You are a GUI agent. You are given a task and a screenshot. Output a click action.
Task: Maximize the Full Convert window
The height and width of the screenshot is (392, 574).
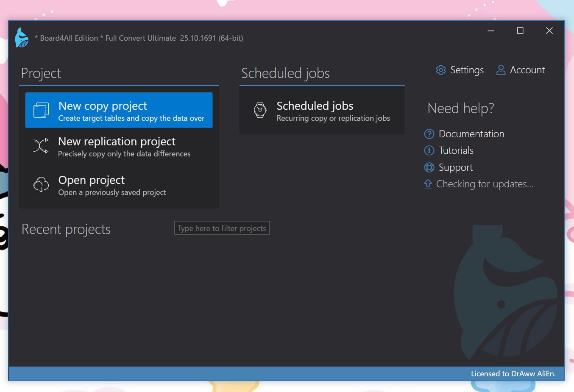coord(520,31)
